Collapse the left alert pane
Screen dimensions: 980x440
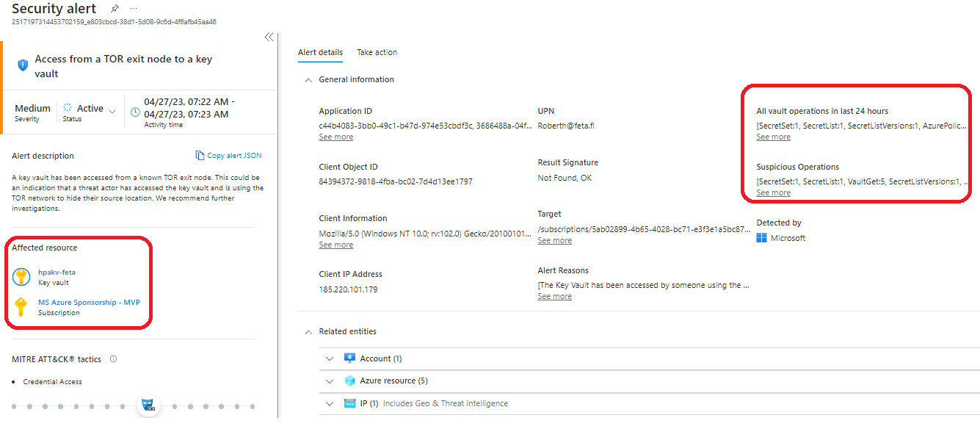269,37
